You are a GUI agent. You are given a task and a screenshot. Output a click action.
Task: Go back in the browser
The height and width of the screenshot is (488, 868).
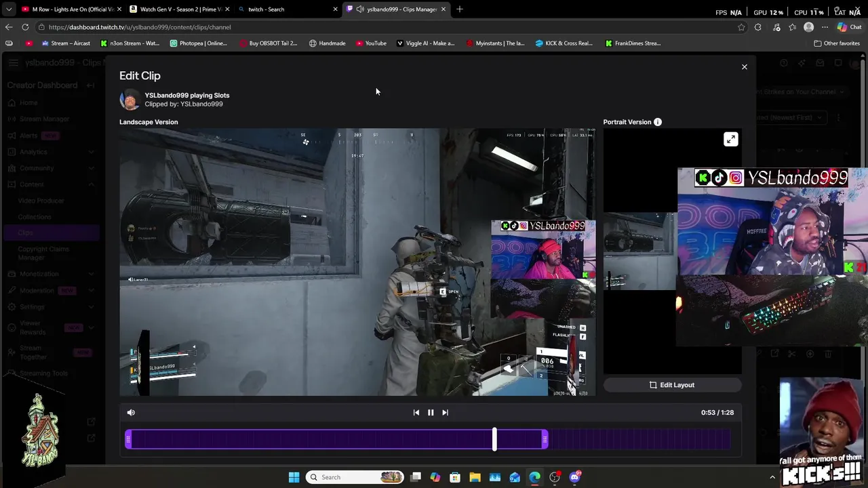coord(9,27)
